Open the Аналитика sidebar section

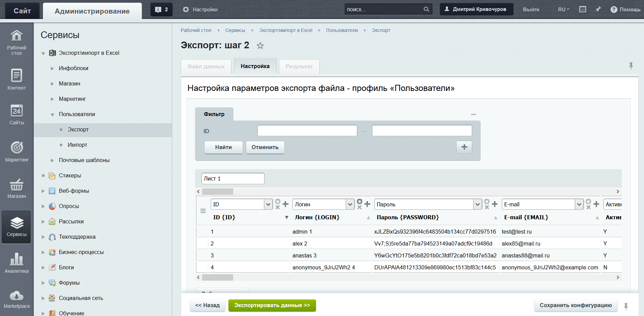[x=17, y=263]
